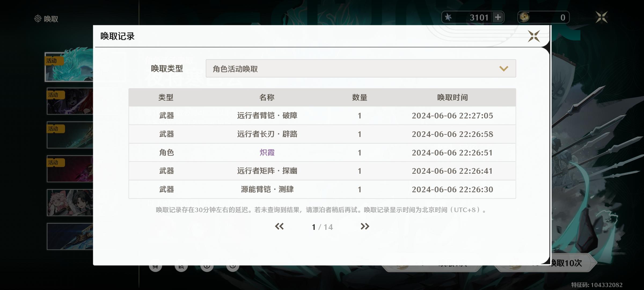The width and height of the screenshot is (644, 290).
Task: Open the 唤取类型 dropdown showing 角色活动唤取
Action: point(361,68)
